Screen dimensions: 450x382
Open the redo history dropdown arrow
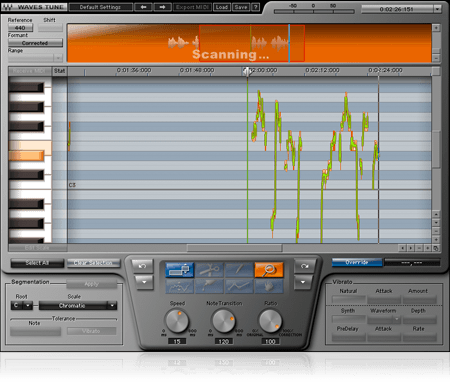[x=303, y=282]
